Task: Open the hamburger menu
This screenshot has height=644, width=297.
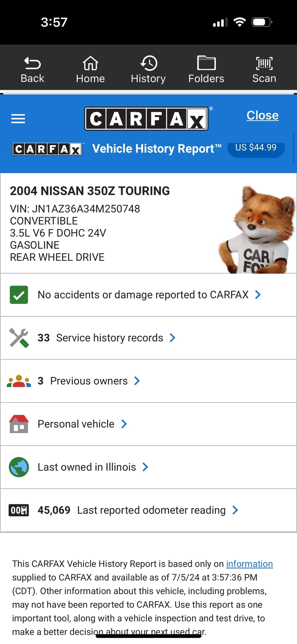Action: (x=18, y=119)
